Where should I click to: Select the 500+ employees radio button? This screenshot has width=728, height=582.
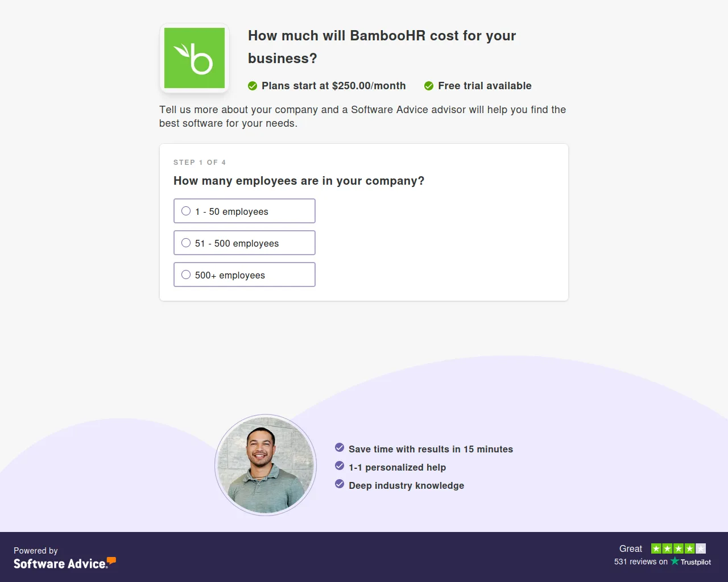(x=186, y=275)
